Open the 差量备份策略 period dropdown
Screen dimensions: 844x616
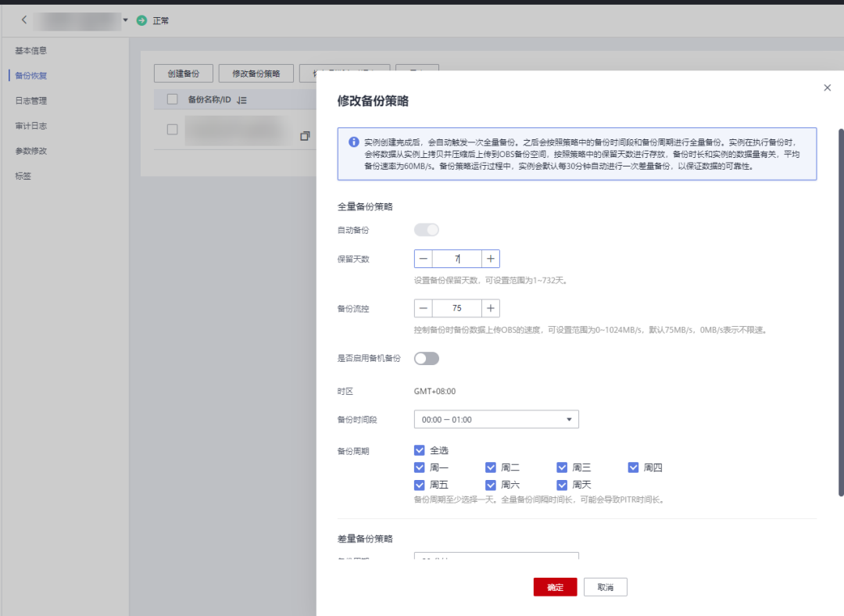tap(496, 558)
